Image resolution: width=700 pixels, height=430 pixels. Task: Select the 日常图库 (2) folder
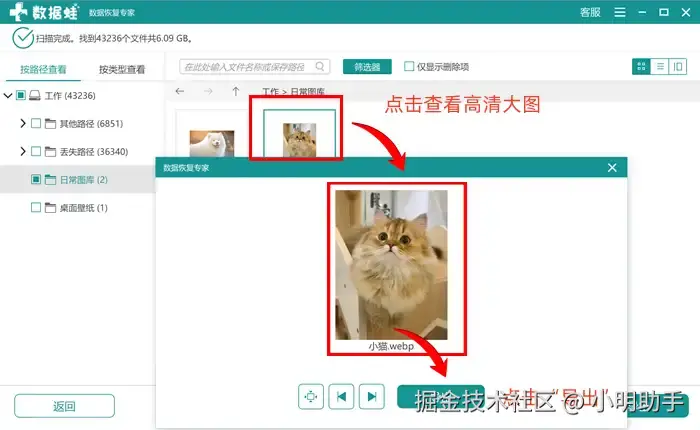tap(83, 180)
